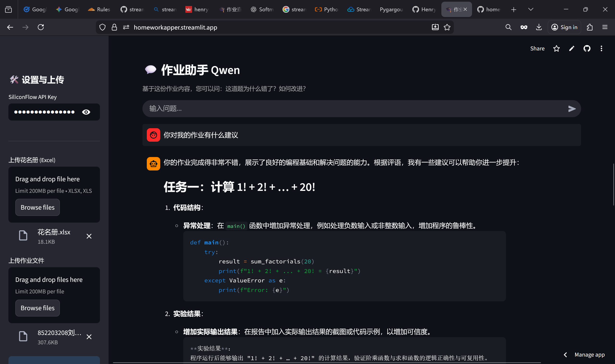This screenshot has width=615, height=364.
Task: Open the browser downloads icon
Action: [x=539, y=27]
